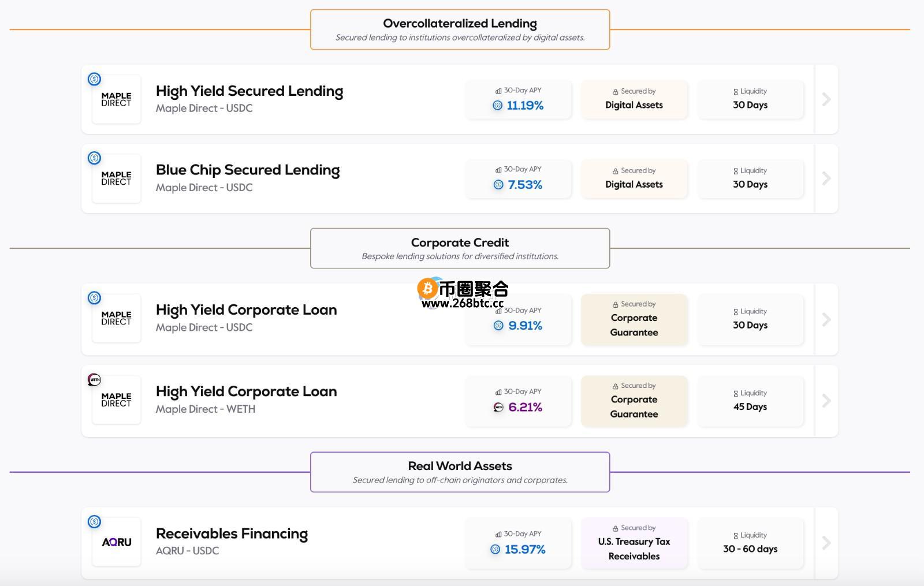Click the 6.21% APY value
This screenshot has width=924, height=586.
[x=525, y=408]
